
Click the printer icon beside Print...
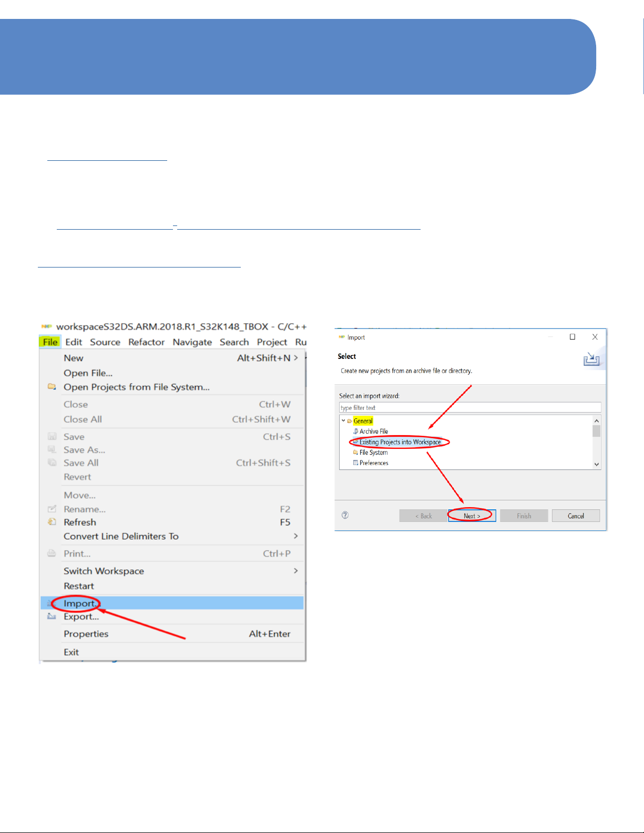[52, 553]
